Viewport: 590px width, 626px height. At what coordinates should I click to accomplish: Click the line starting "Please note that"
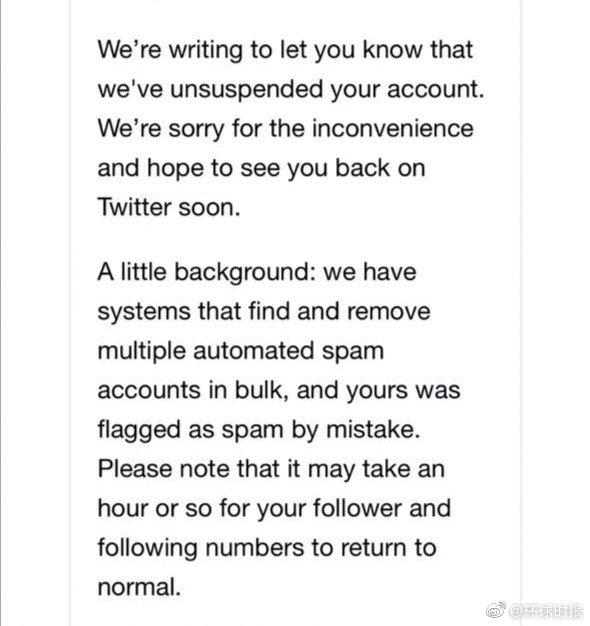pyautogui.click(x=271, y=468)
